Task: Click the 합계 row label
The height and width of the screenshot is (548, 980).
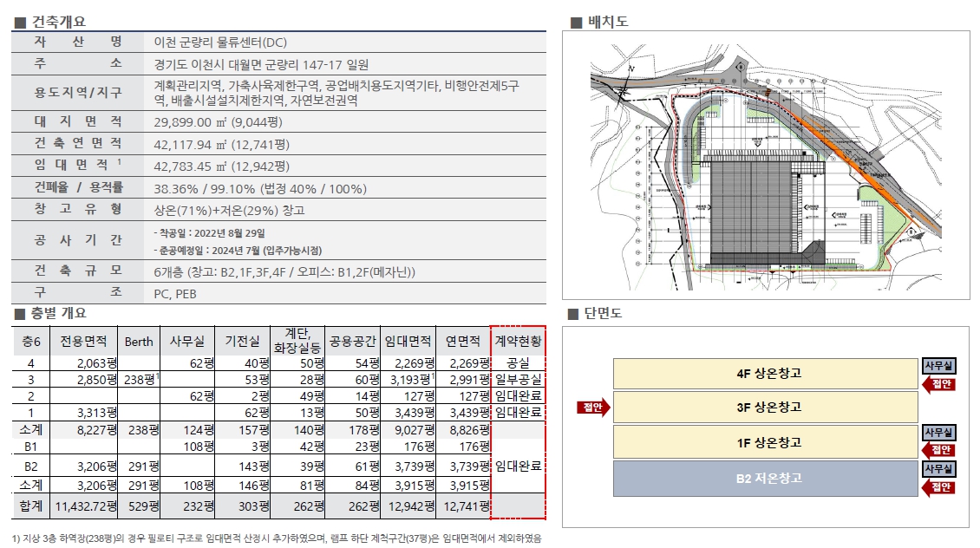Action: pos(30,506)
